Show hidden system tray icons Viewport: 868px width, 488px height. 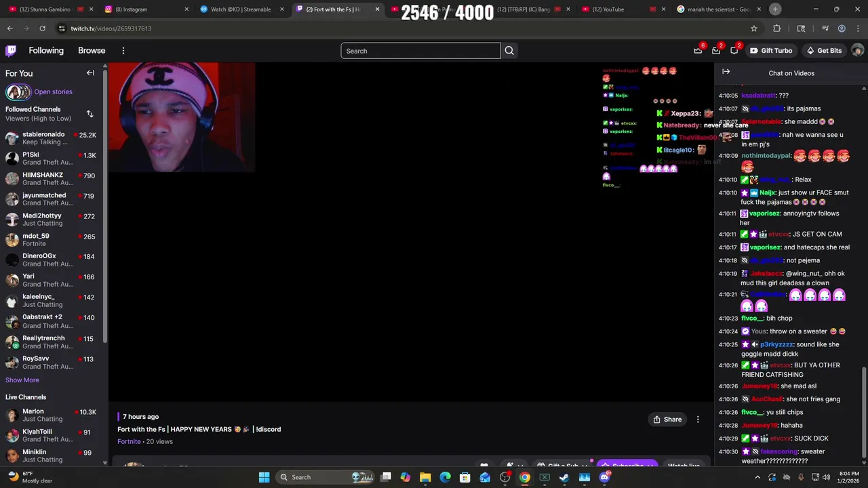757,477
